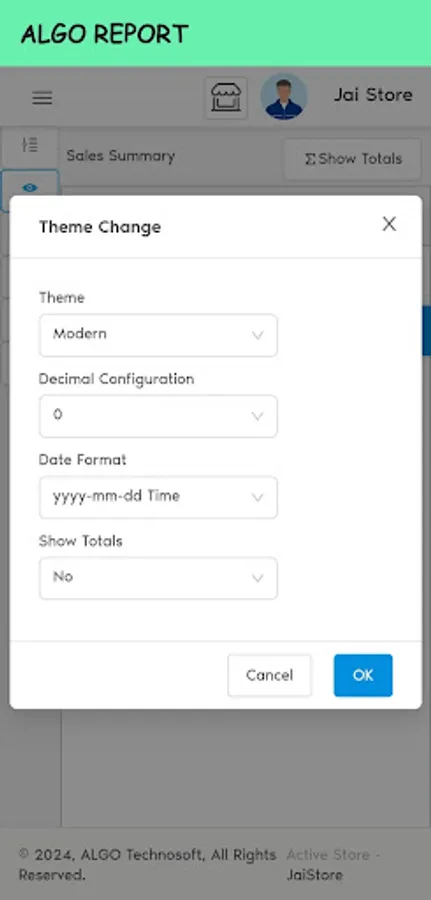Click the Σ Show Totals button
The width and height of the screenshot is (431, 900).
click(353, 159)
